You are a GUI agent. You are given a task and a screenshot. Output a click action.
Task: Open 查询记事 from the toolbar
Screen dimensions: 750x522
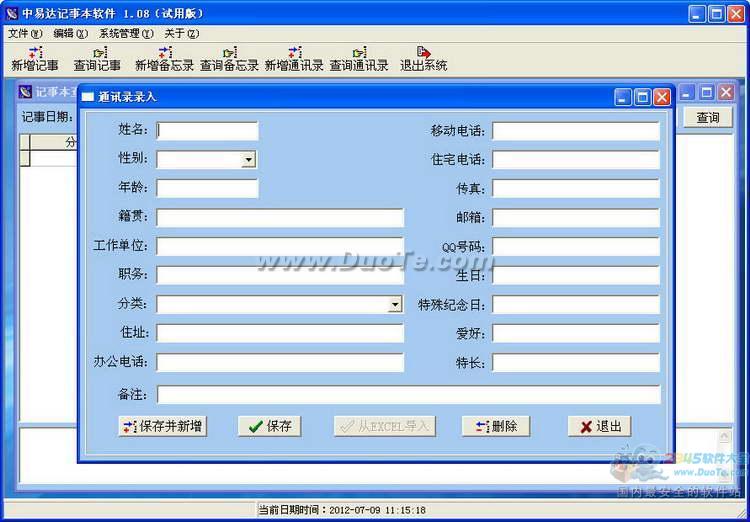(x=97, y=58)
